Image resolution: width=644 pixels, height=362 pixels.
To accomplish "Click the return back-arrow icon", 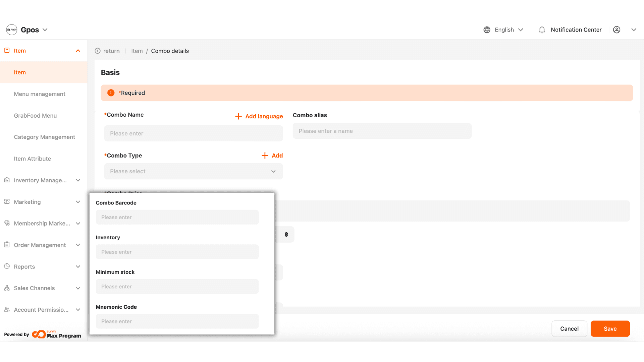I will coord(98,51).
